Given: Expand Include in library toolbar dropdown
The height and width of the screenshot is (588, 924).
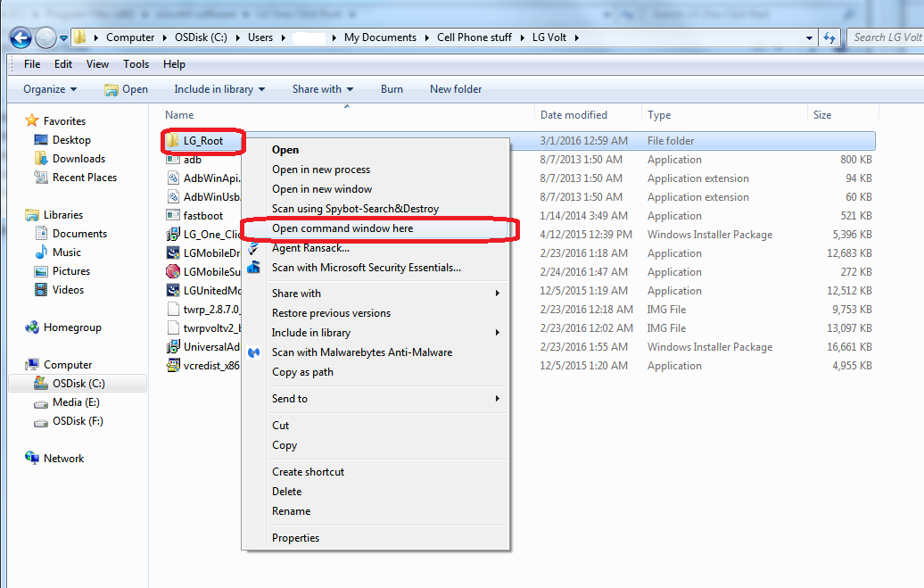Looking at the screenshot, I should click(x=219, y=89).
